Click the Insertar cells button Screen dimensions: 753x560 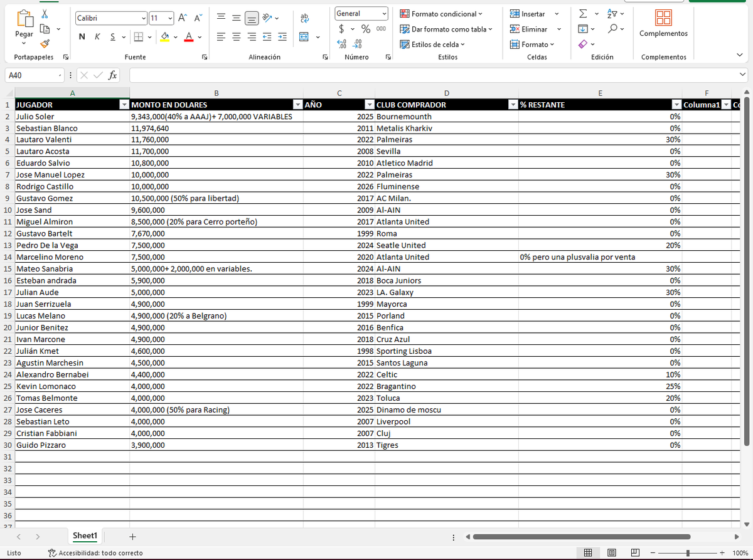(x=527, y=14)
